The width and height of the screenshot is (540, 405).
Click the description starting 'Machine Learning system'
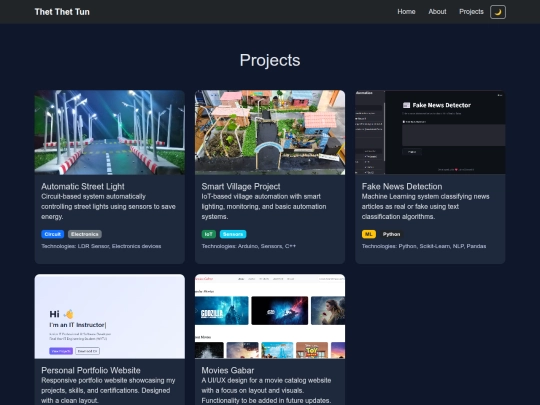coord(425,206)
